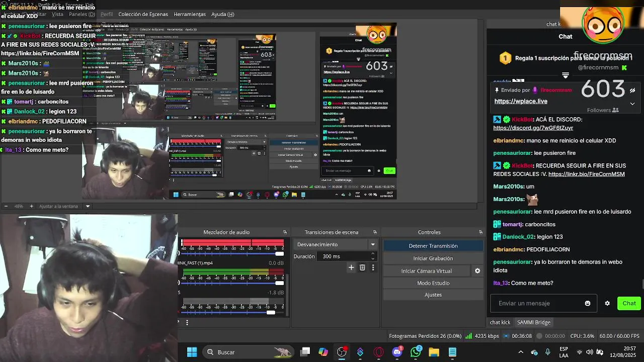Open Copilot from the taskbar
Screen dimensions: 644x362
point(323,352)
